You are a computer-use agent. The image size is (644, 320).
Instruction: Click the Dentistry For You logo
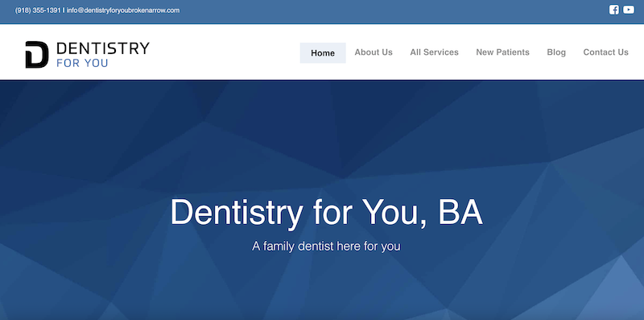point(87,54)
